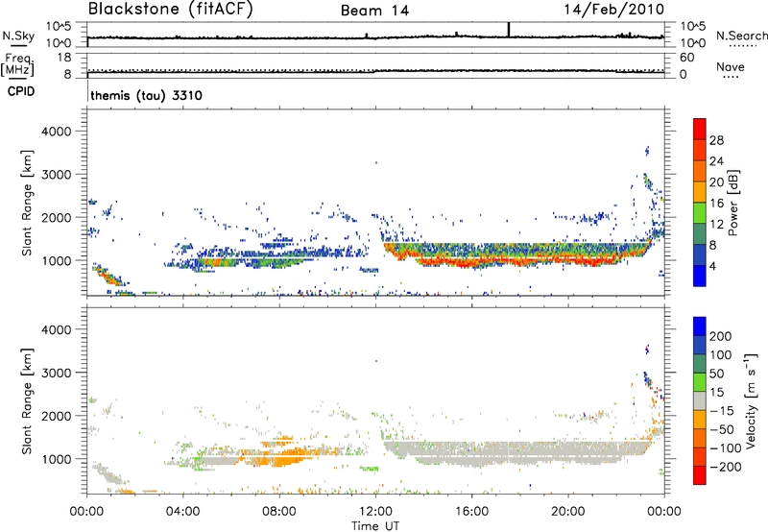Click the tall noise spike in N.Sky plot

509,30
